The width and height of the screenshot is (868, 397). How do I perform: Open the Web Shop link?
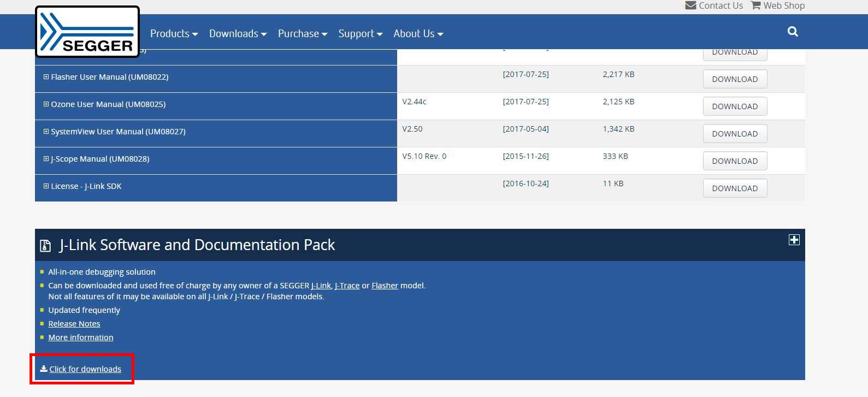(x=784, y=5)
